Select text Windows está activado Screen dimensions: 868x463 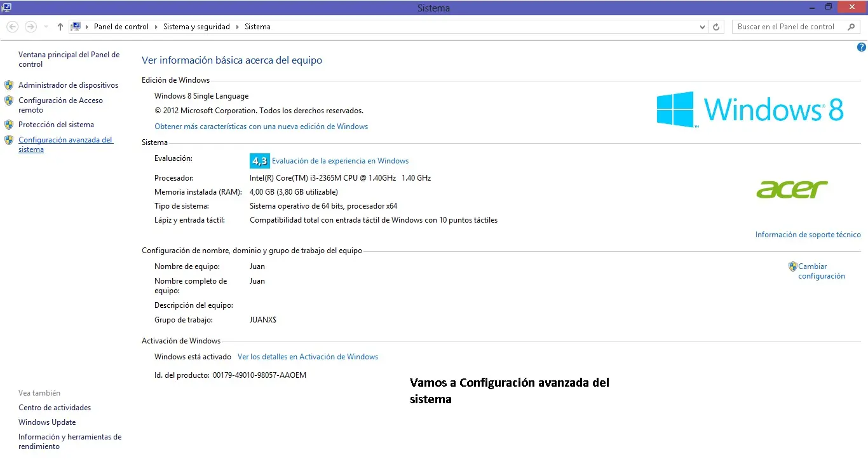[193, 357]
